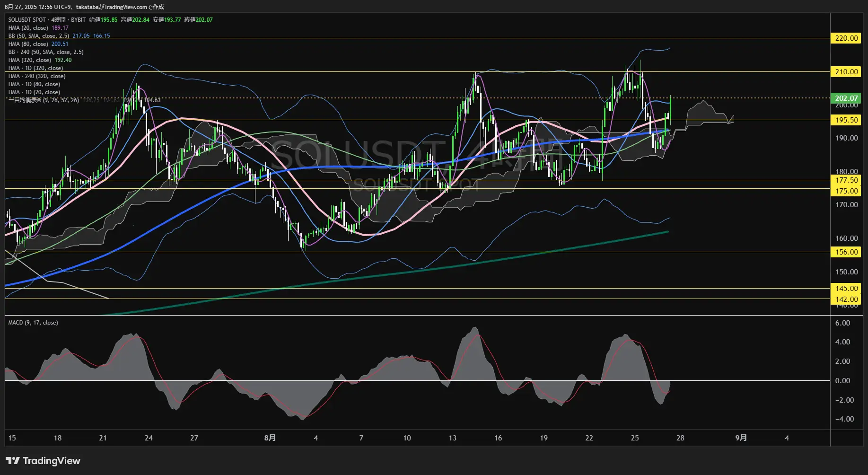This screenshot has width=868, height=475.
Task: Click the BB · 240 indicator legend
Action: pyautogui.click(x=46, y=52)
